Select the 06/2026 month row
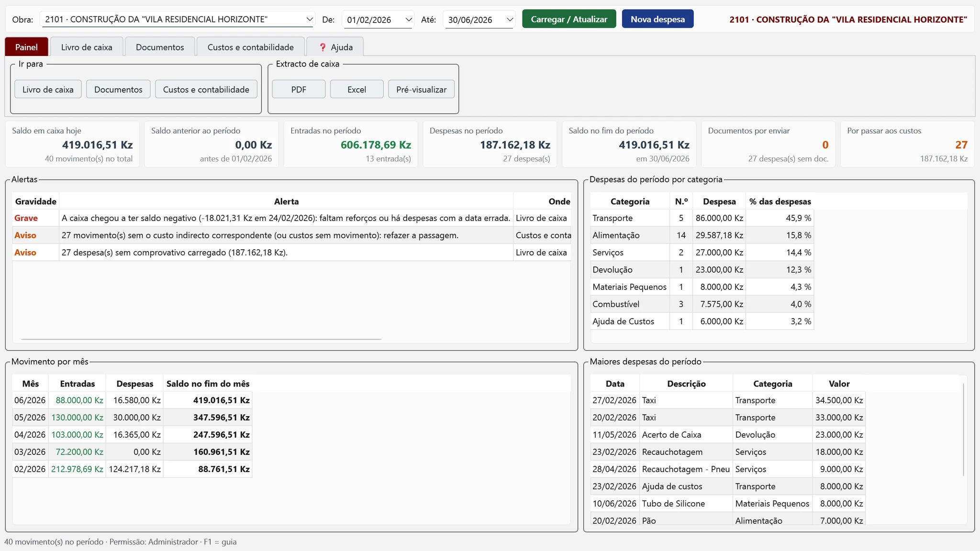Viewport: 980px width, 551px height. [x=132, y=400]
